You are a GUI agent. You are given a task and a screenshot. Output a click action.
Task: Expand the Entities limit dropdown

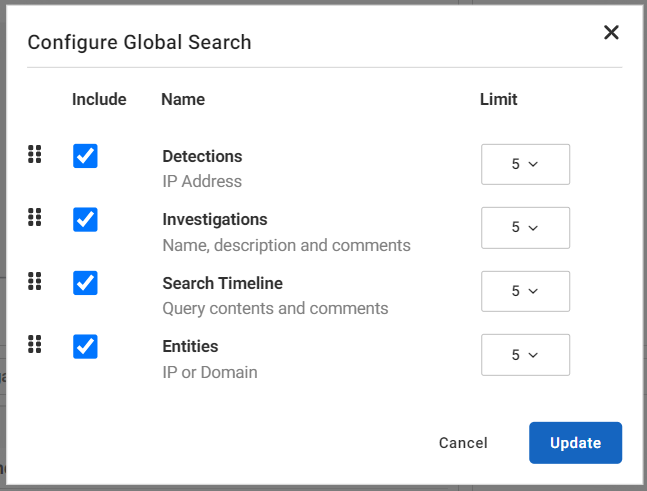pyautogui.click(x=525, y=355)
